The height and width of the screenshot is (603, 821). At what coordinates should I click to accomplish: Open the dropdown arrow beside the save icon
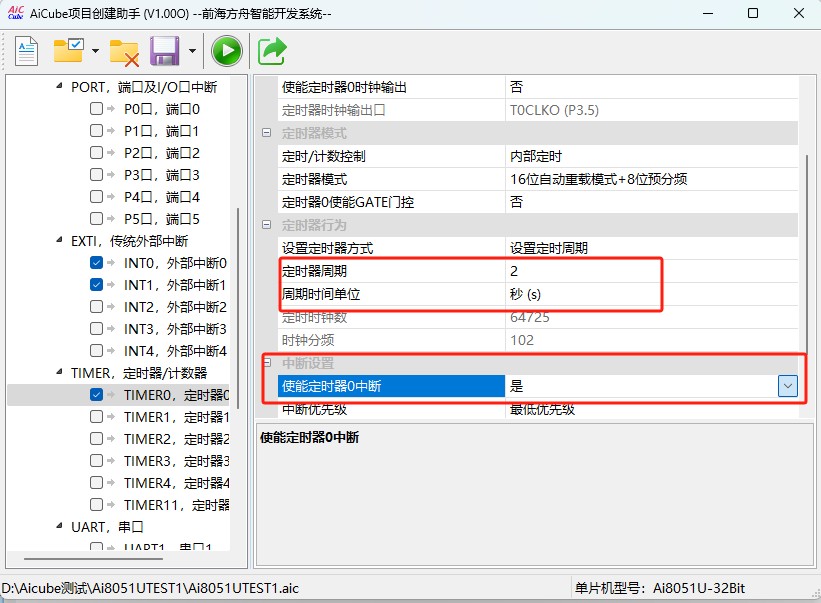(192, 51)
